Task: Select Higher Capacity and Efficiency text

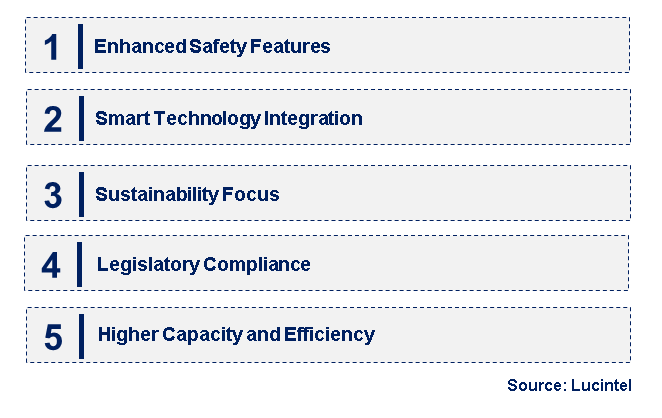Action: 236,335
